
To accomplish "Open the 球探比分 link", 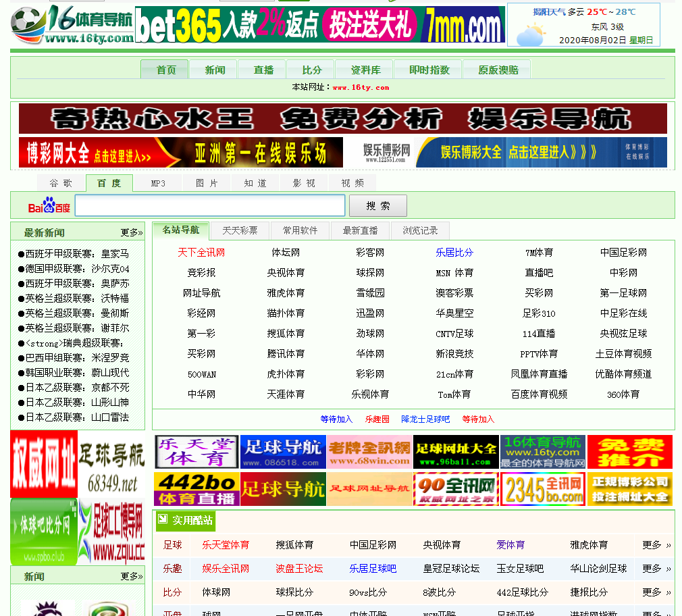I will click(x=294, y=592).
